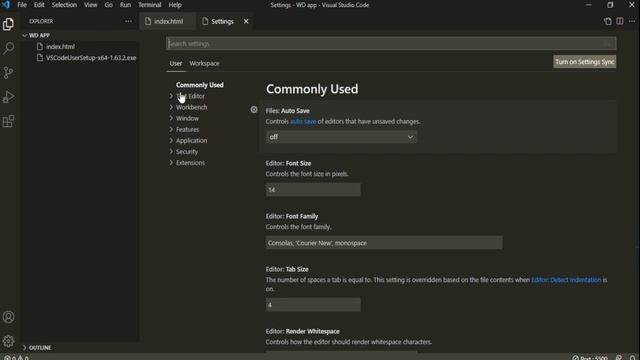Image resolution: width=640 pixels, height=360 pixels.
Task: Click the Commonly Used heading
Action: (x=312, y=89)
